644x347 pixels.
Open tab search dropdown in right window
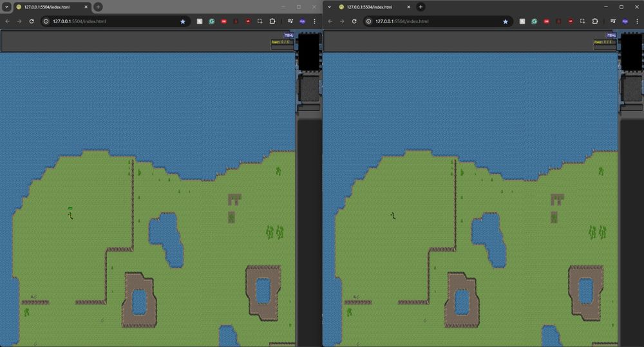[x=329, y=7]
